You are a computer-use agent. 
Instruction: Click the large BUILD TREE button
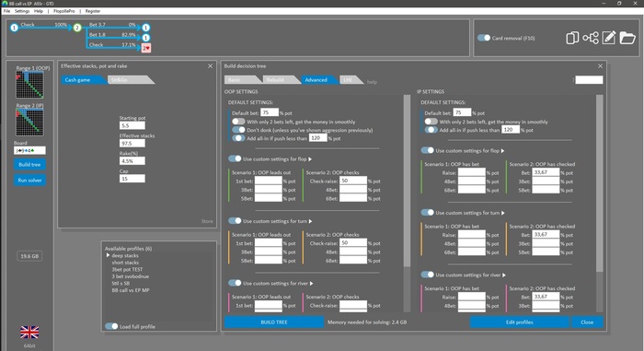point(274,322)
